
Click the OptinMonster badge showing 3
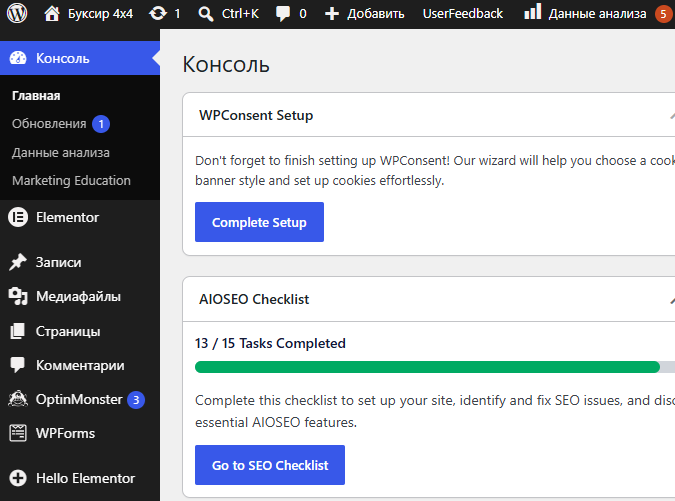click(x=136, y=400)
